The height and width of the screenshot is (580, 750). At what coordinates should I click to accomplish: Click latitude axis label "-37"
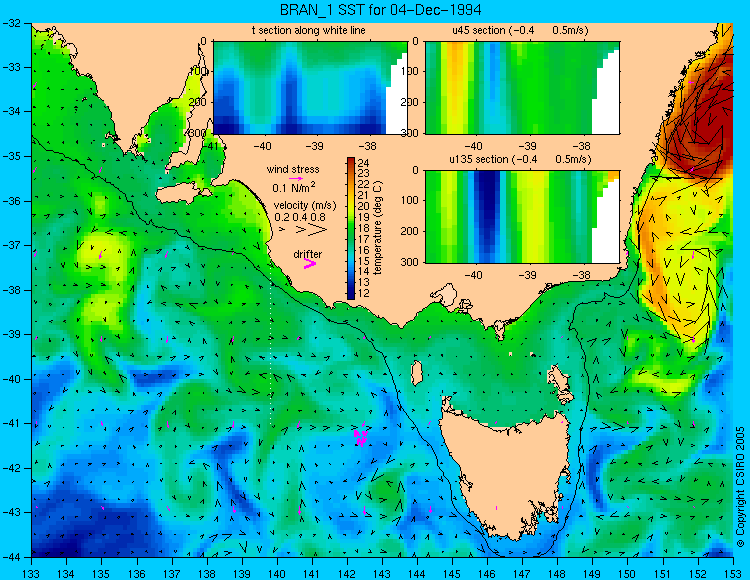click(x=11, y=245)
